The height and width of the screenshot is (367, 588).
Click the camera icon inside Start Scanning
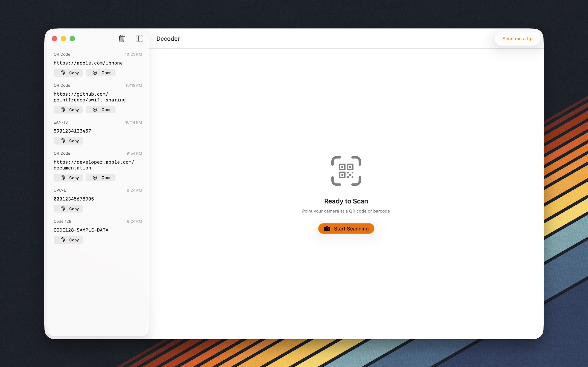click(x=327, y=228)
